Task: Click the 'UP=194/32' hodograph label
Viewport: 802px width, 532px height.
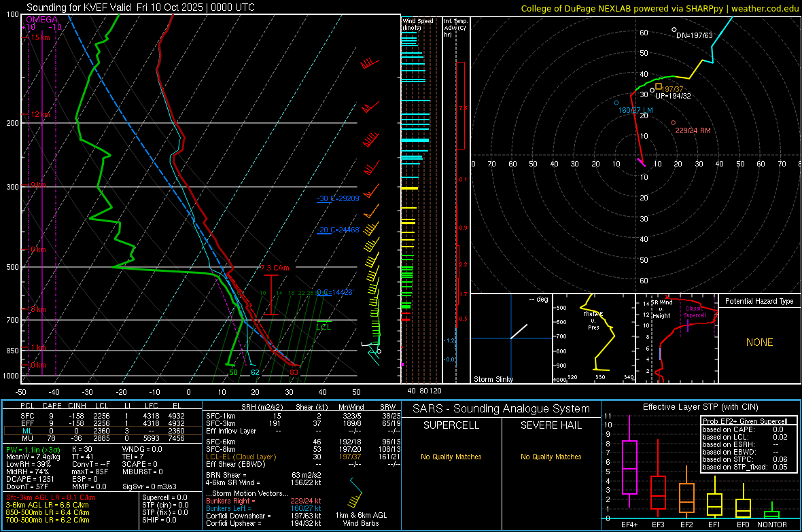Action: click(673, 96)
